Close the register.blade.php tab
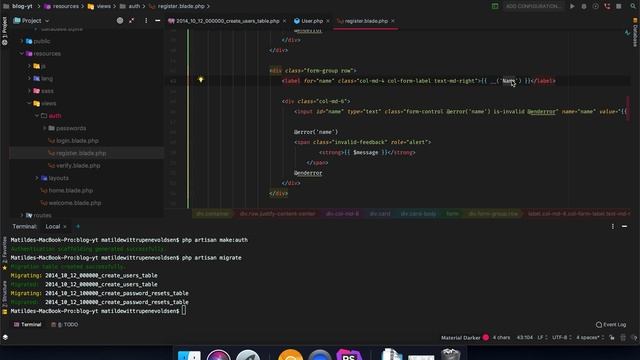Image resolution: width=640 pixels, height=360 pixels. (x=393, y=21)
